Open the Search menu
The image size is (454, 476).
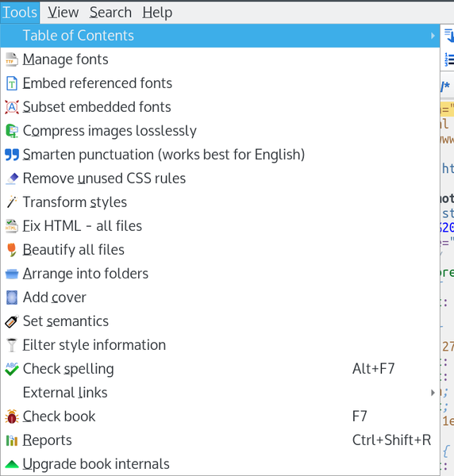tap(110, 13)
